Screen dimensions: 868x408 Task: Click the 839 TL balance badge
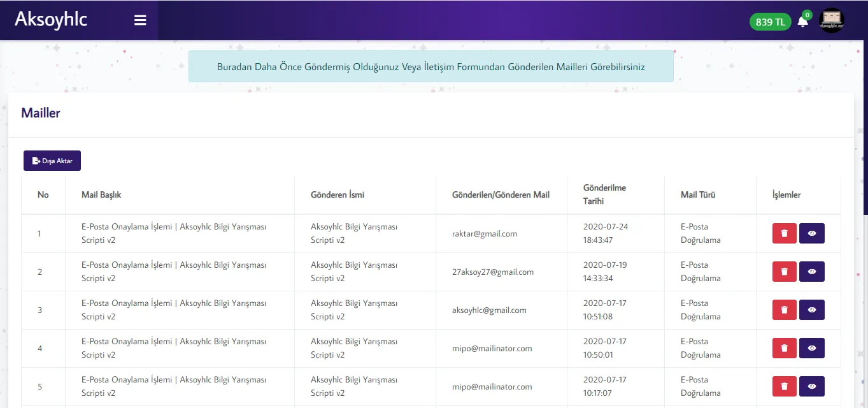tap(770, 22)
